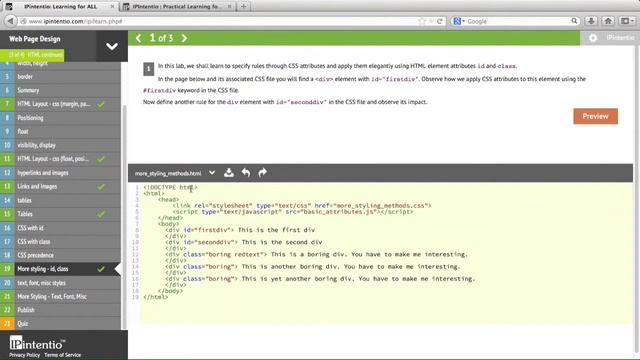640x360 pixels.
Task: Select lesson 19 More styling - id, class
Action: coord(60,269)
